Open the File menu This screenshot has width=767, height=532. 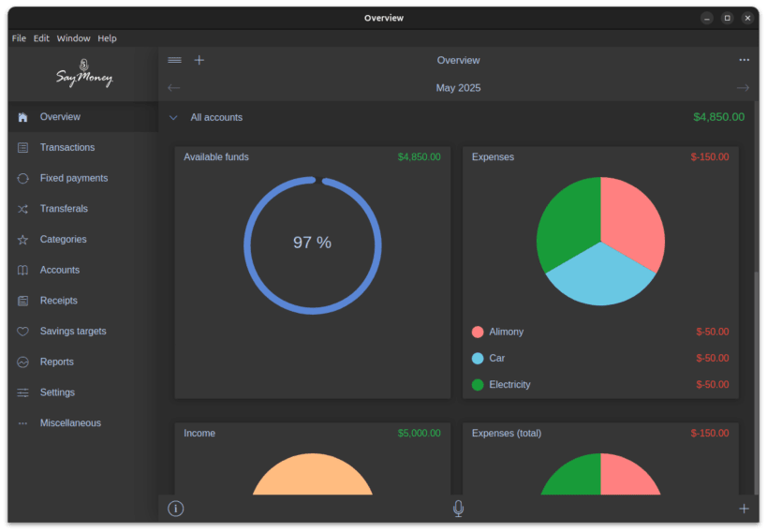19,38
